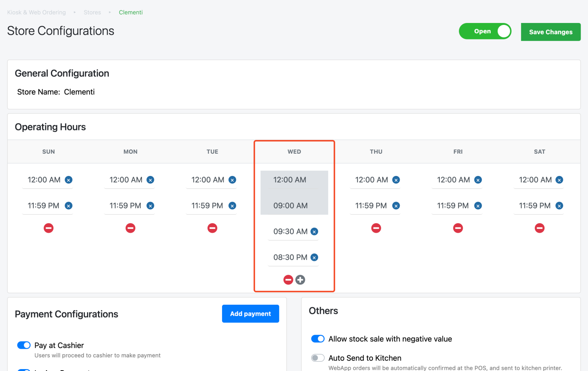The width and height of the screenshot is (588, 371).
Task: Remove the 09:30 AM entry on Wednesday
Action: tap(314, 231)
